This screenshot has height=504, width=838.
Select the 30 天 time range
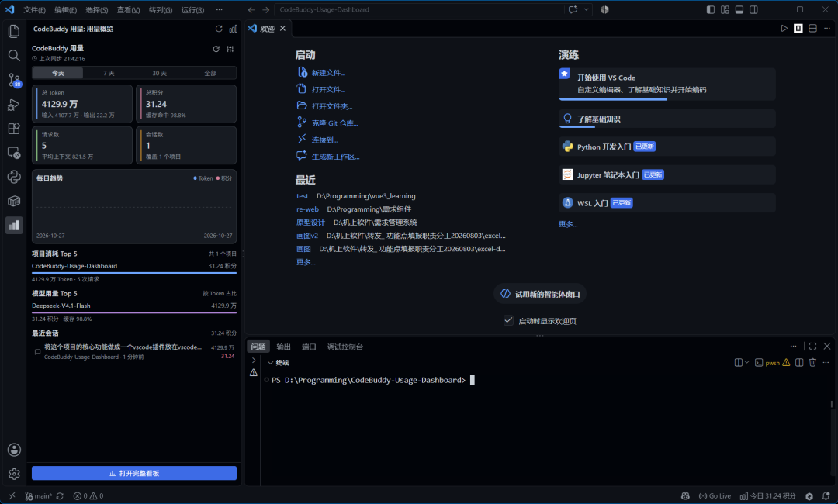(x=159, y=73)
